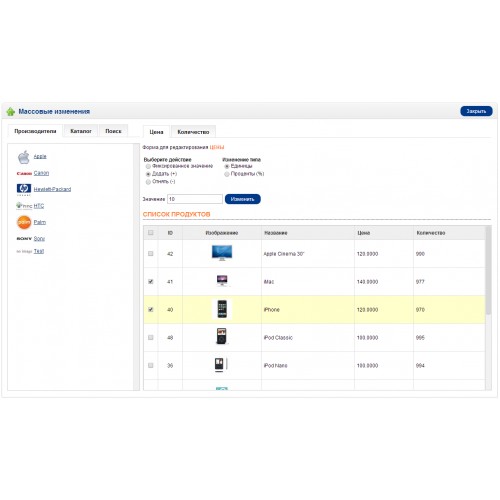Select the Проценты (%) radio option

point(227,174)
